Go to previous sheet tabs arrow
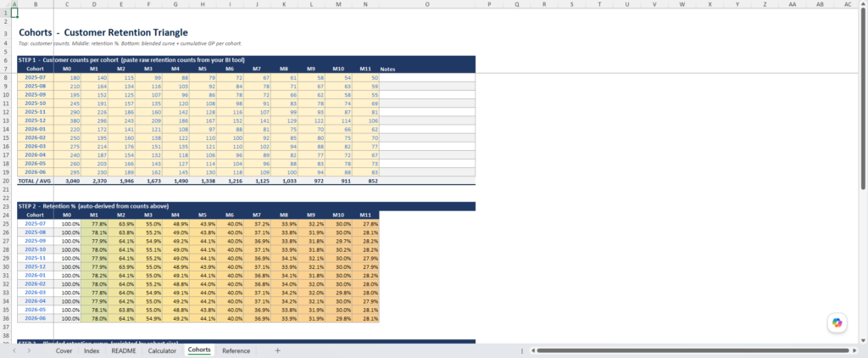This screenshot has height=358, width=868. tap(14, 351)
